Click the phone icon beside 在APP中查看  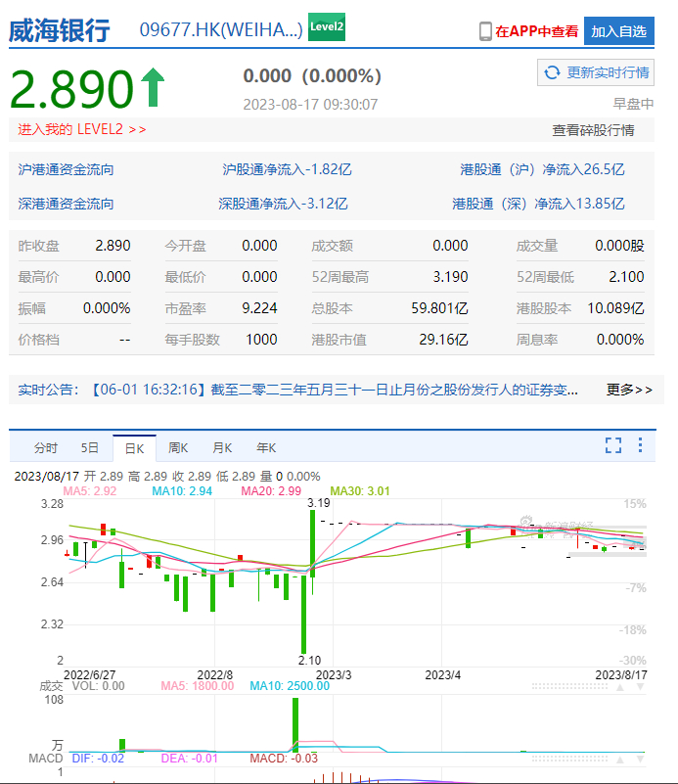pos(485,31)
